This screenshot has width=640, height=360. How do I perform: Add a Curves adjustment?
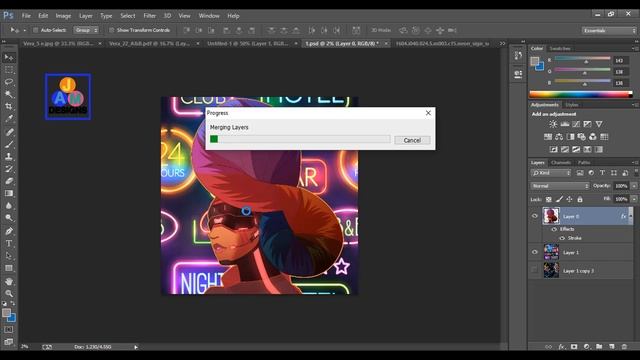(x=576, y=124)
